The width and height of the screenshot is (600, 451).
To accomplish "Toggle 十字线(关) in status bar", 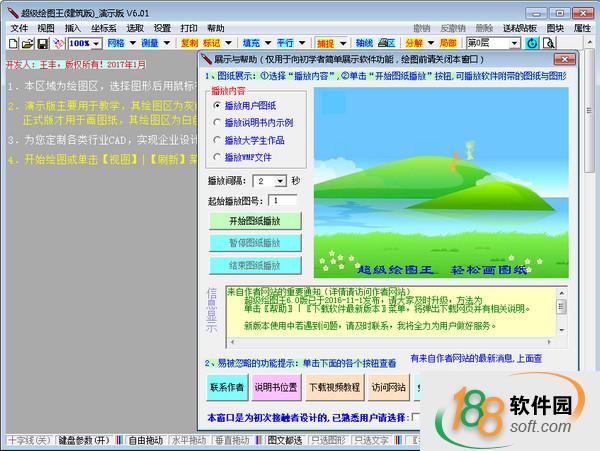I will pos(29,440).
